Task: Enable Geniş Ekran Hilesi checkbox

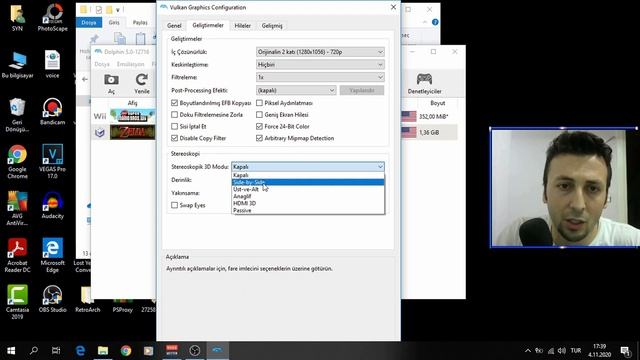Action: 259,115
